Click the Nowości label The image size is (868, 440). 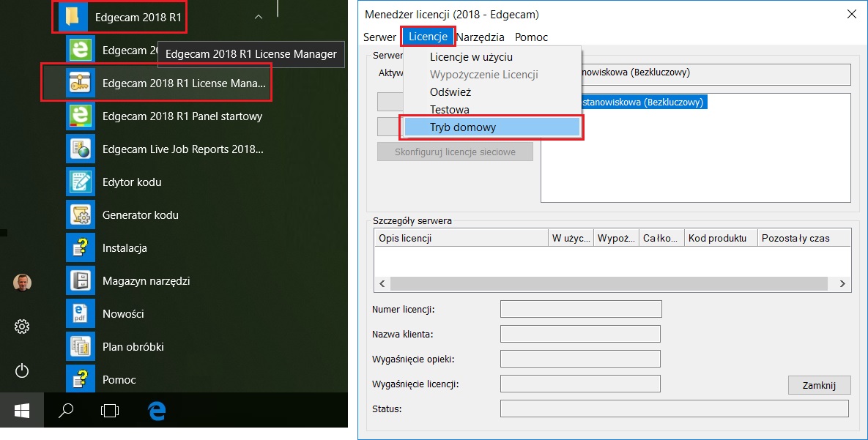point(123,314)
